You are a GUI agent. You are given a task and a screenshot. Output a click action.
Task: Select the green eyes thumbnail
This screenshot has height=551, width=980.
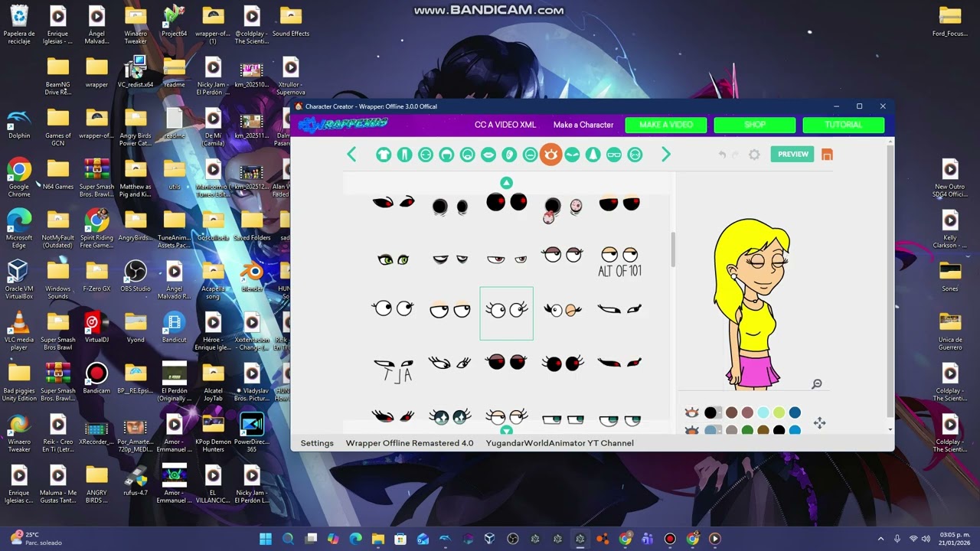[x=393, y=259]
